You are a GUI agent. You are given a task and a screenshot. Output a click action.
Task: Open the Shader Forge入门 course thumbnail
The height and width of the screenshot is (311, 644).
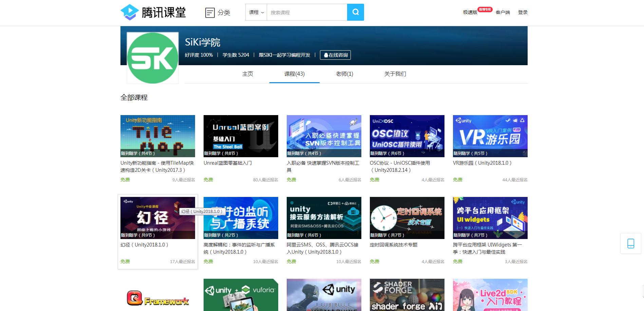pos(407,295)
